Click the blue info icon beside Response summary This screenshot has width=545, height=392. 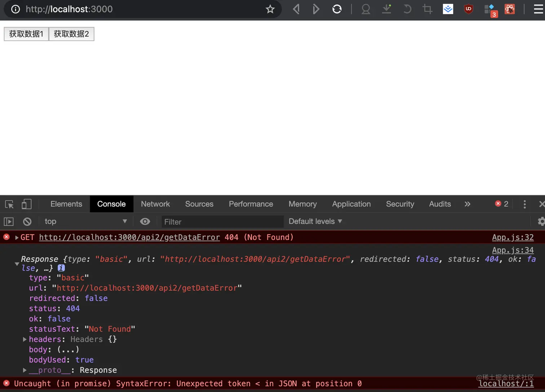coord(61,268)
